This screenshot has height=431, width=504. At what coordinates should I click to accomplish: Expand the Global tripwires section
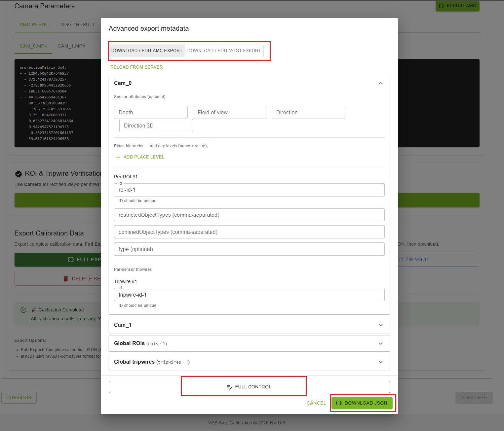[249, 362]
